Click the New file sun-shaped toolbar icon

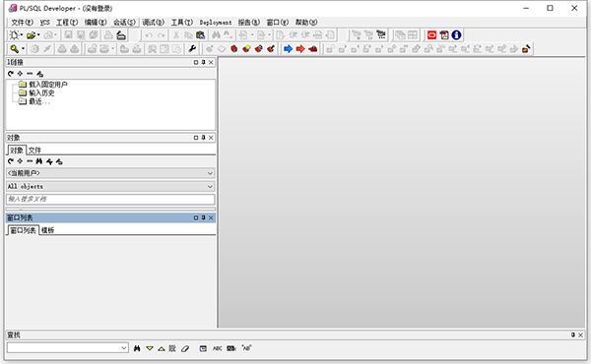[x=14, y=35]
